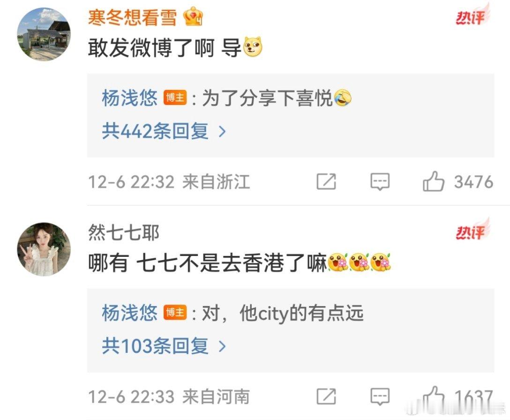The image size is (510, 420).
Task: Tap the second 热评 hot comment badge
Action: point(472,229)
